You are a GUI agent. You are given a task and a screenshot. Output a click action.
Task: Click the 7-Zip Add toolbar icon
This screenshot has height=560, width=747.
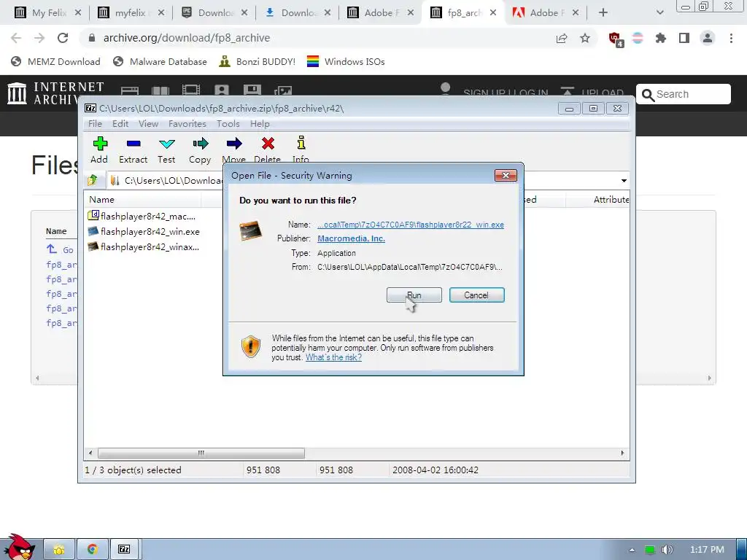(99, 150)
